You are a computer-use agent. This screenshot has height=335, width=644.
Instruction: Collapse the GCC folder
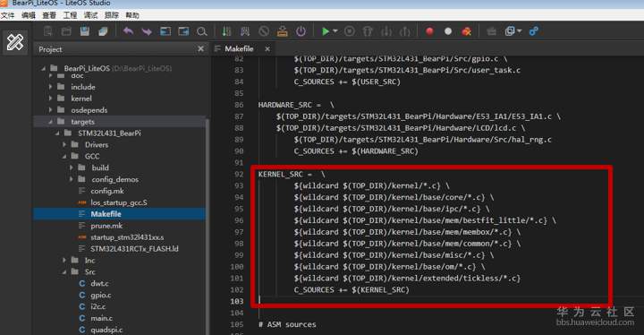(x=64, y=156)
